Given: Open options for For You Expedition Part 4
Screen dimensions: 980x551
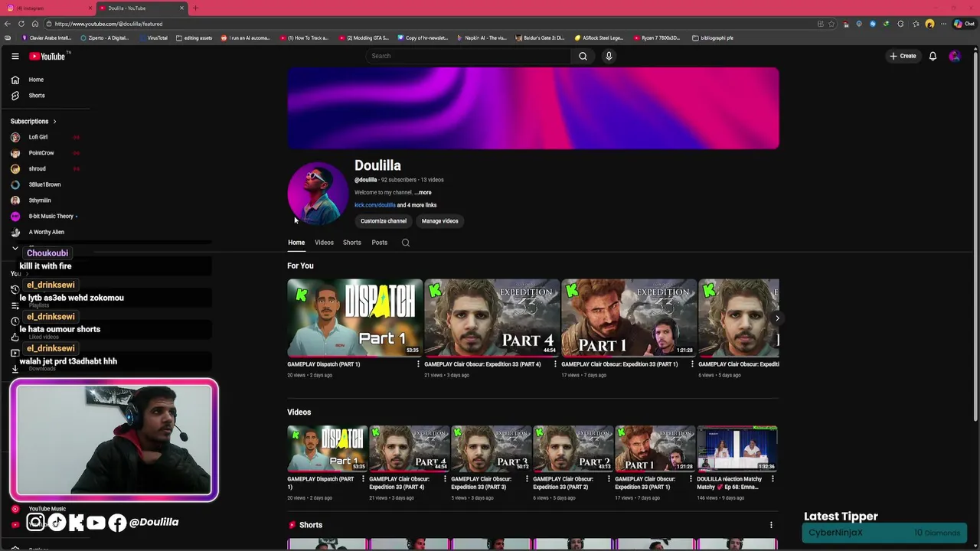Looking at the screenshot, I should click(555, 364).
